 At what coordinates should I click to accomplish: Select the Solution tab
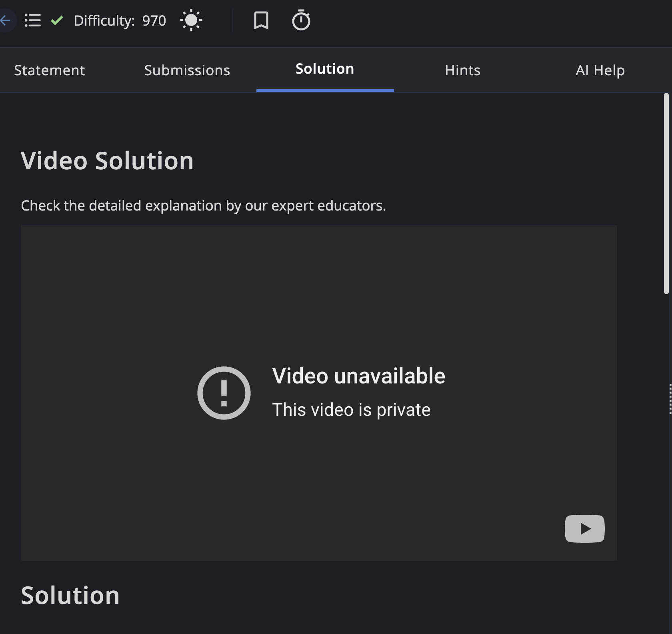[x=325, y=69]
